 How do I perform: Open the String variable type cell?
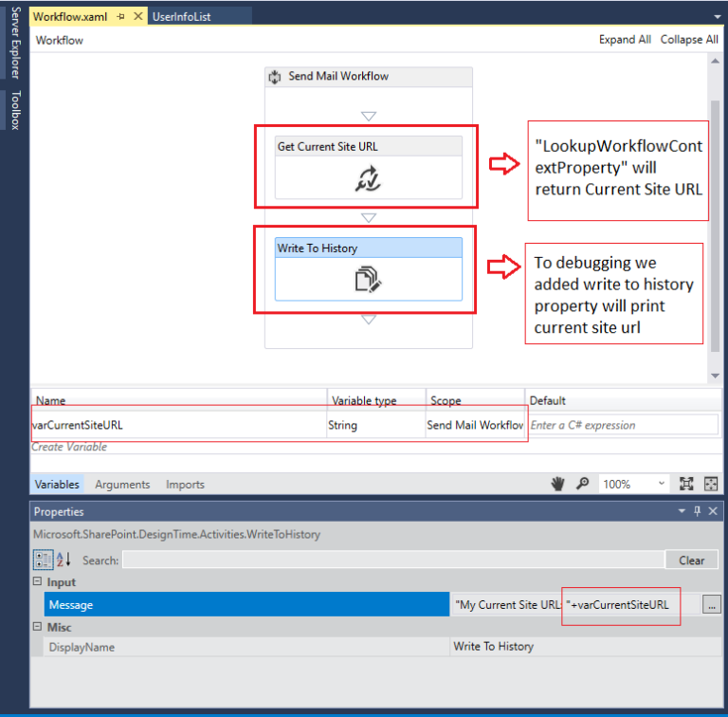pyautogui.click(x=376, y=425)
